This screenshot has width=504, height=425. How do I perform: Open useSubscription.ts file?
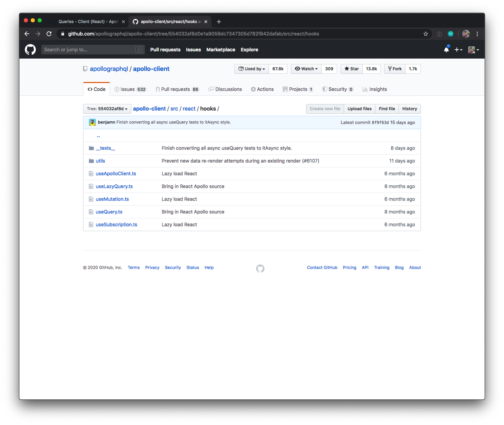(116, 225)
